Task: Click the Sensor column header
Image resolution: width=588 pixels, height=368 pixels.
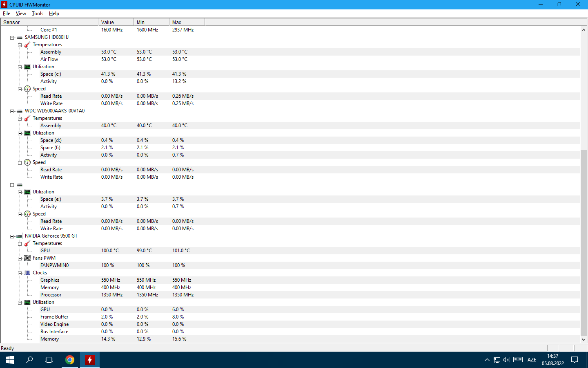Action: click(x=49, y=22)
